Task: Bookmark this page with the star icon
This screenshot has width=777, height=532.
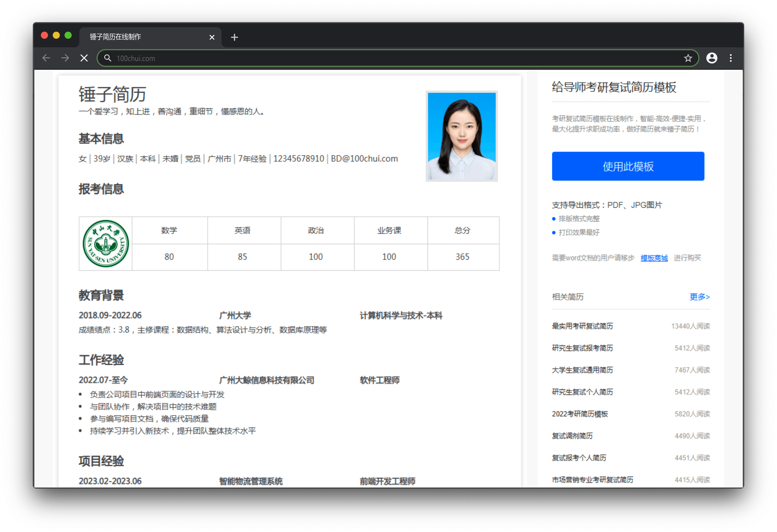Action: click(x=688, y=58)
